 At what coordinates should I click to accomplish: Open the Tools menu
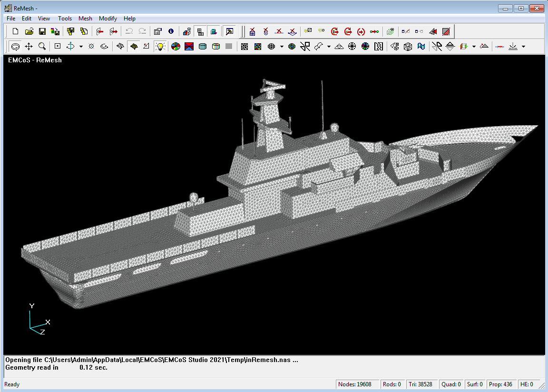(x=65, y=19)
